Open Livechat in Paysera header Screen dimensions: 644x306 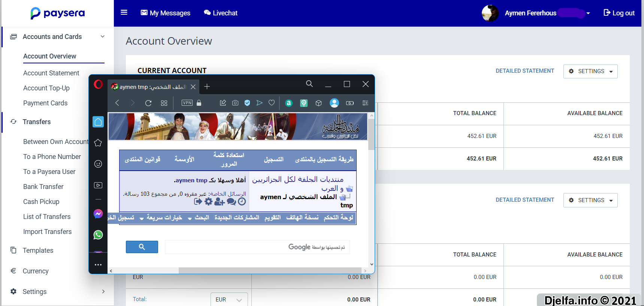pyautogui.click(x=221, y=13)
